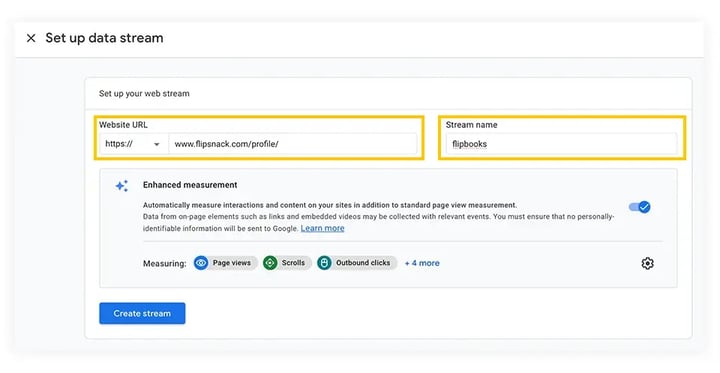Click the Create stream button
Image resolution: width=720 pixels, height=373 pixels.
(x=142, y=313)
